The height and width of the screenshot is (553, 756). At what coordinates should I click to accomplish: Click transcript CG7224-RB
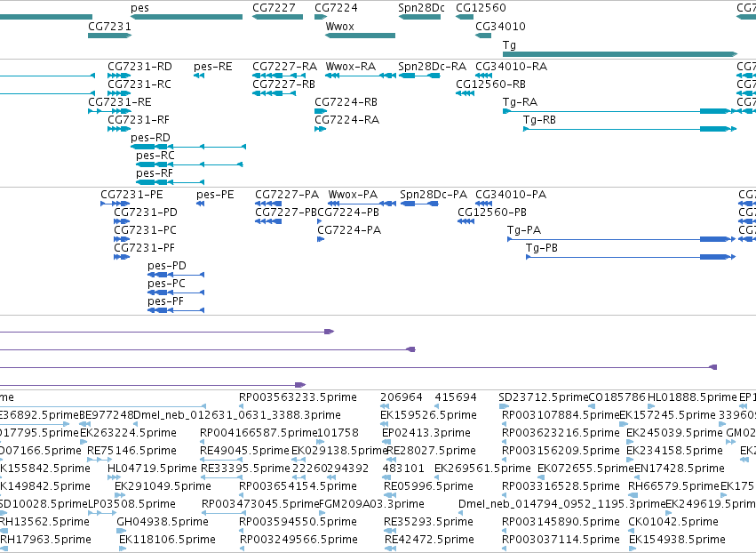click(346, 102)
